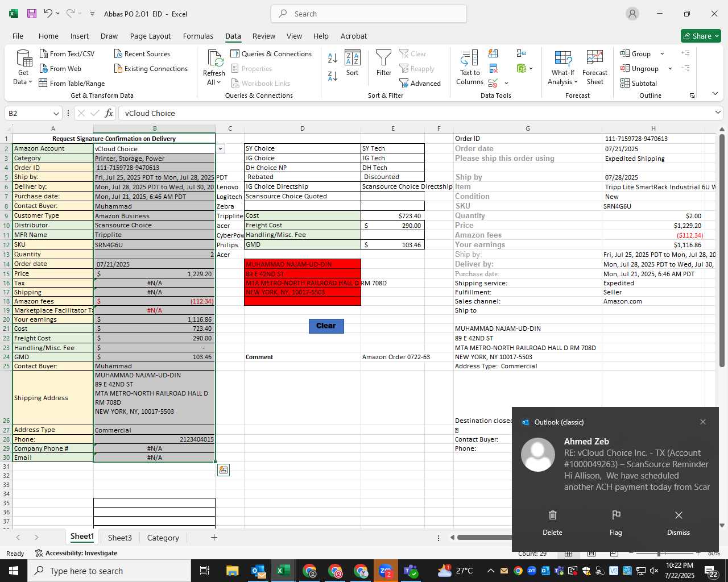The image size is (728, 582).
Task: Open the custom Sort dialog
Action: (x=353, y=63)
